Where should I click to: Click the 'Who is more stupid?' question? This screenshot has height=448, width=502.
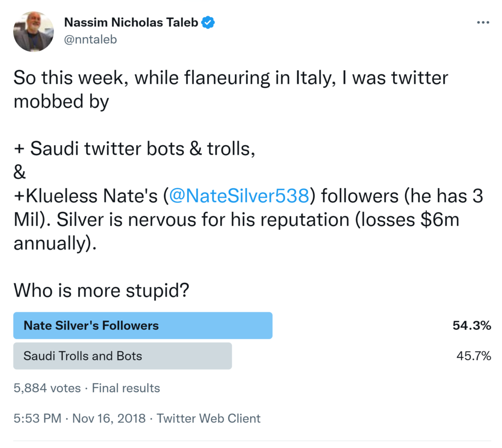[x=101, y=291]
